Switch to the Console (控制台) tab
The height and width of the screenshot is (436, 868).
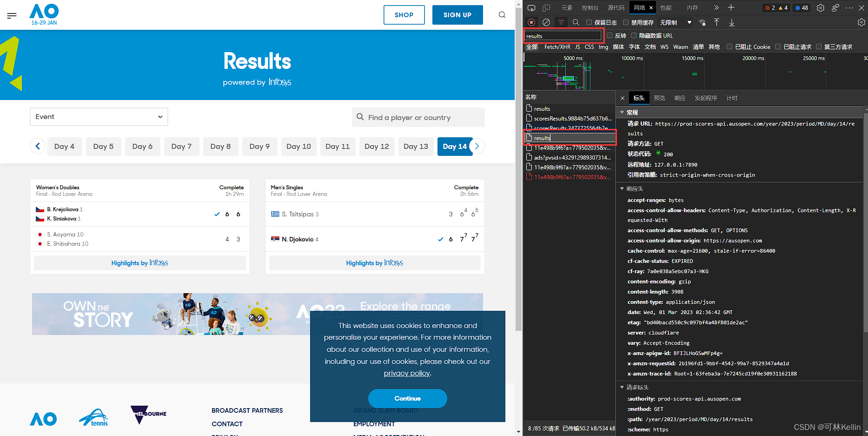[x=590, y=8]
